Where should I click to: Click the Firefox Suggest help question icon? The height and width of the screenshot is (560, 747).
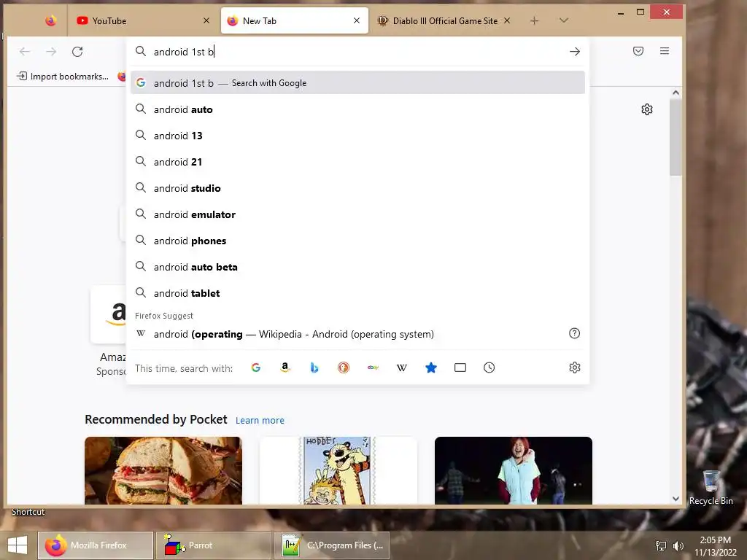coord(575,333)
